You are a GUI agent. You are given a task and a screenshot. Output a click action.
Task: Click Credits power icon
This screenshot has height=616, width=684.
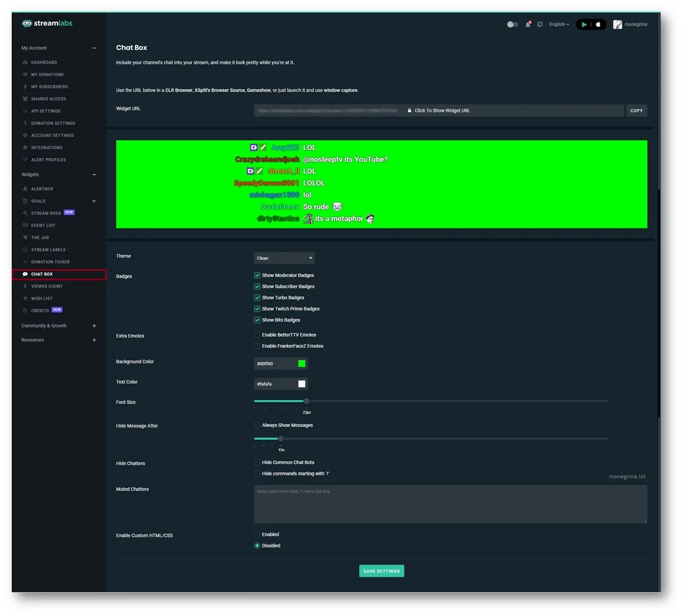point(25,311)
